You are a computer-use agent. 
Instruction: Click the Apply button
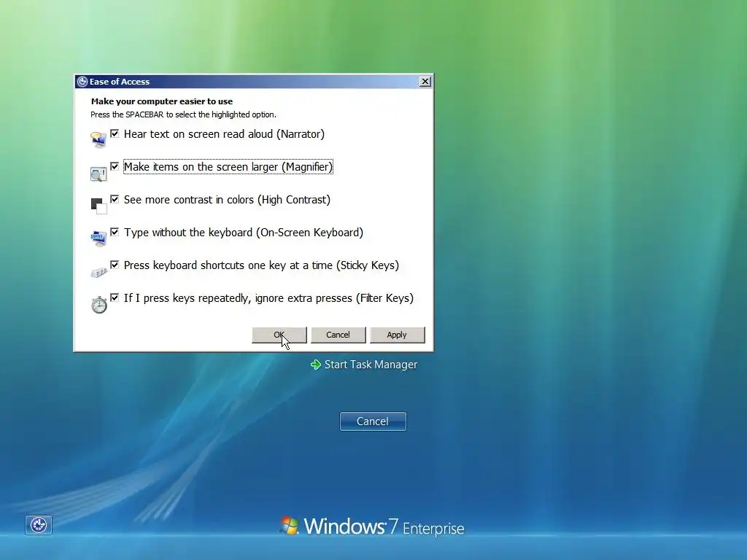[398, 335]
